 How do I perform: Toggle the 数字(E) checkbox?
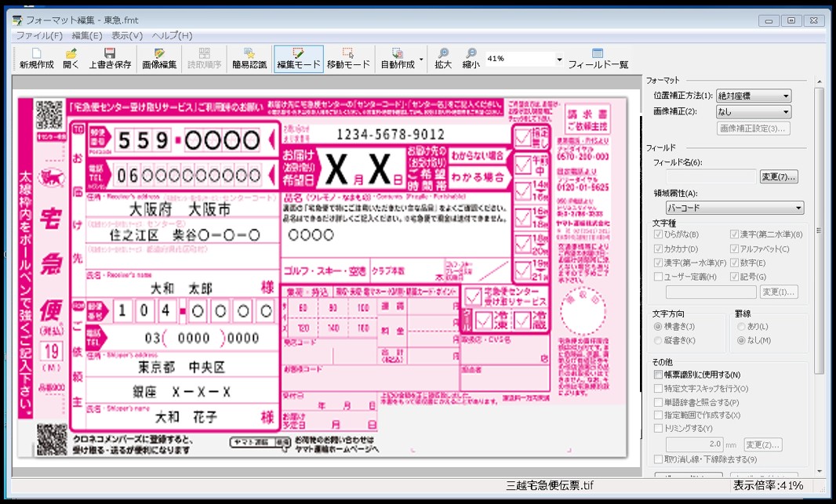click(x=734, y=263)
